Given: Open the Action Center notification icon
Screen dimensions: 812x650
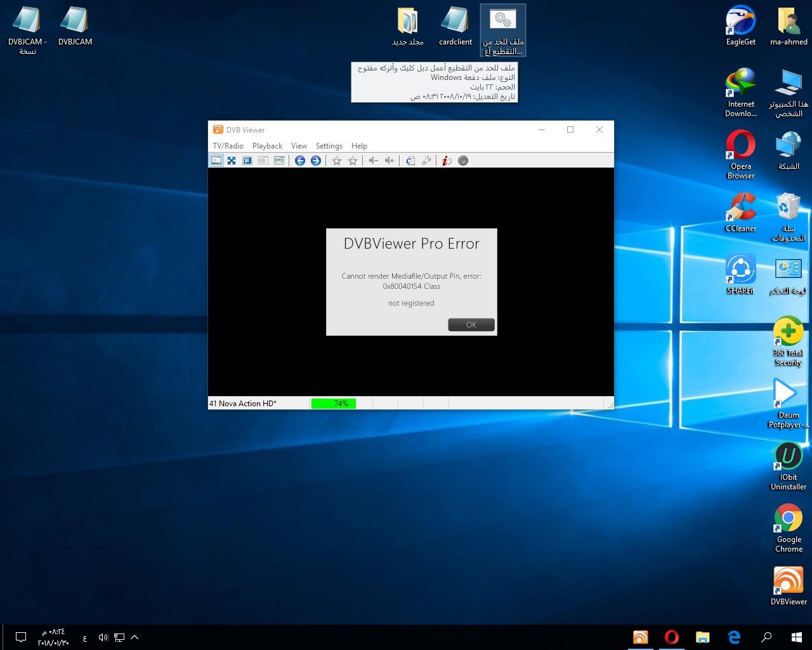Looking at the screenshot, I should pyautogui.click(x=20, y=637).
